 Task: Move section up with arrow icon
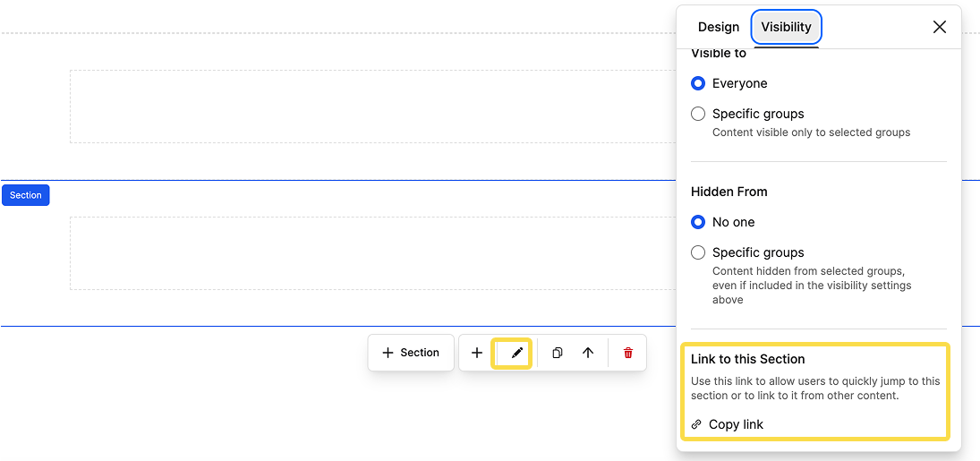pyautogui.click(x=587, y=353)
